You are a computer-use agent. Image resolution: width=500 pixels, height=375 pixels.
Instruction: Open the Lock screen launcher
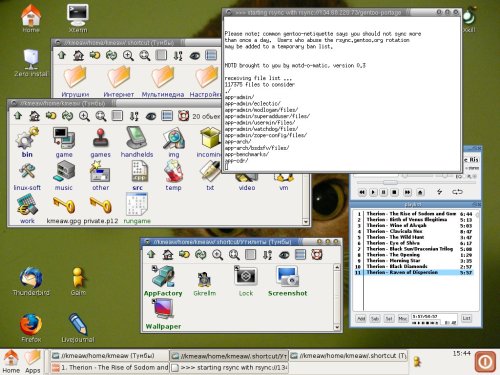[x=246, y=281]
